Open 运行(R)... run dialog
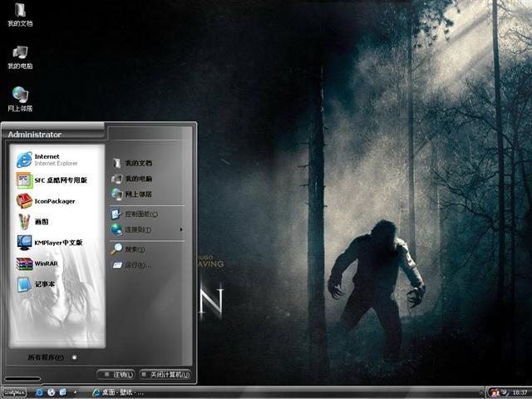Viewport: 532px width, 399px height. pos(131,265)
